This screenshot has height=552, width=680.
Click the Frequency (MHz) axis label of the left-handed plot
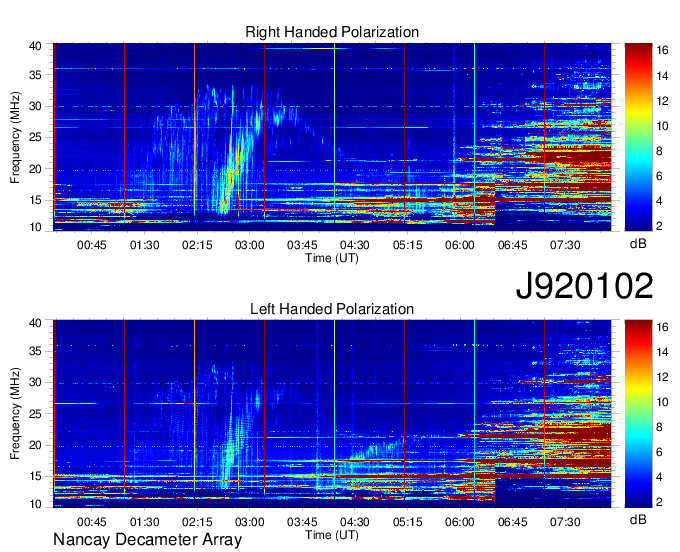(15, 414)
